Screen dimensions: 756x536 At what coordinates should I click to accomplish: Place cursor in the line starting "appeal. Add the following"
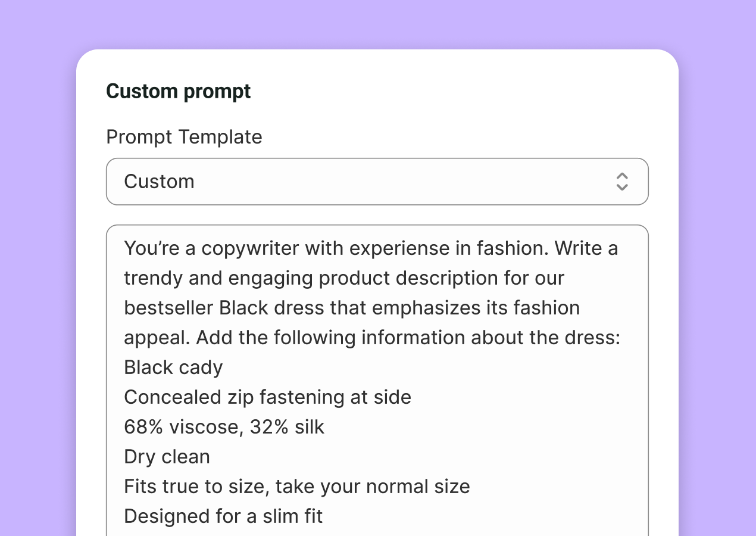pos(371,338)
